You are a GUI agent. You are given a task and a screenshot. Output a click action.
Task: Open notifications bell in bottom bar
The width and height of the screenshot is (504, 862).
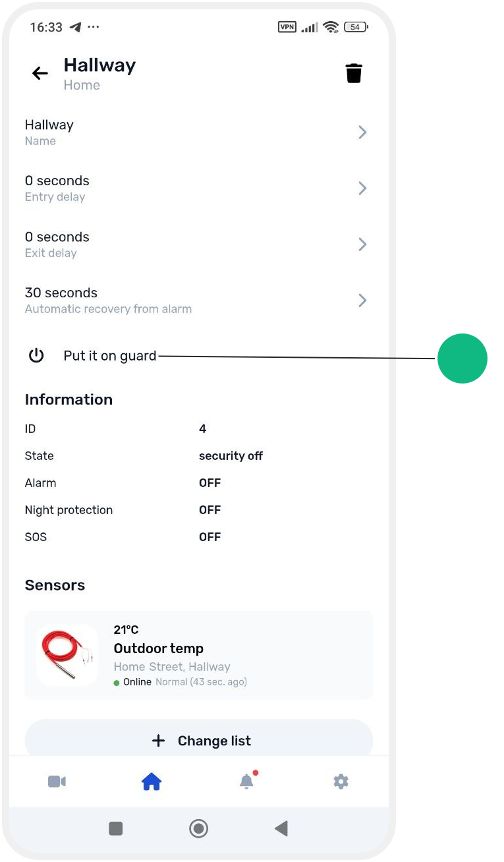246,781
